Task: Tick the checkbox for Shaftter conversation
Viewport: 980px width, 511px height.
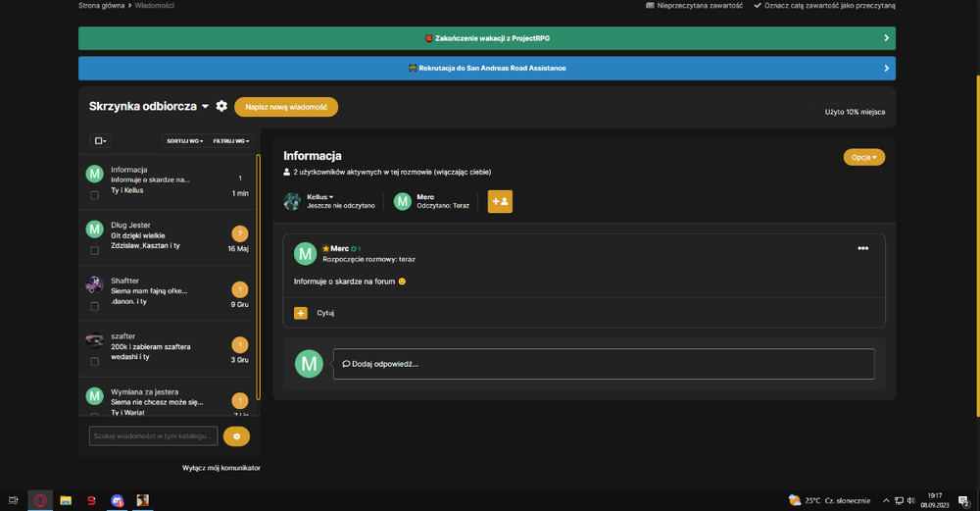Action: 94,306
